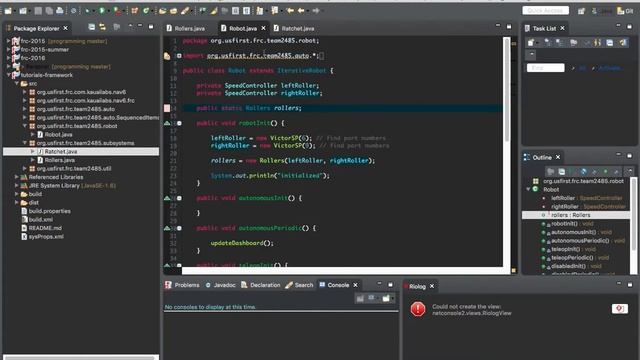Click the New Java Package toolbar icon
The width and height of the screenshot is (640, 360).
point(135,11)
